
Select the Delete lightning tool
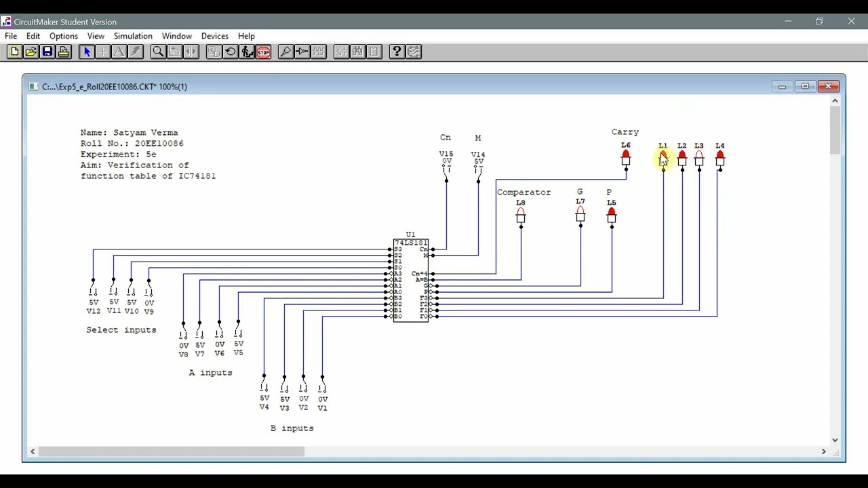(135, 52)
